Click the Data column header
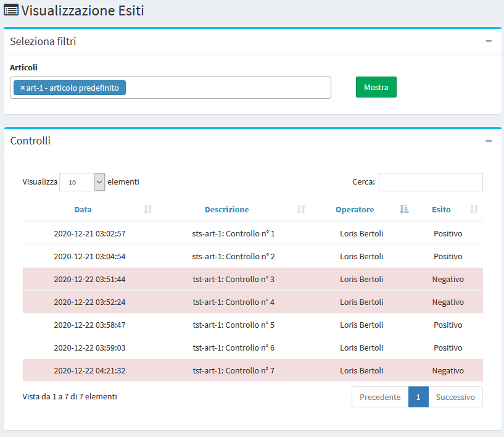This screenshot has height=437, width=504. 83,209
